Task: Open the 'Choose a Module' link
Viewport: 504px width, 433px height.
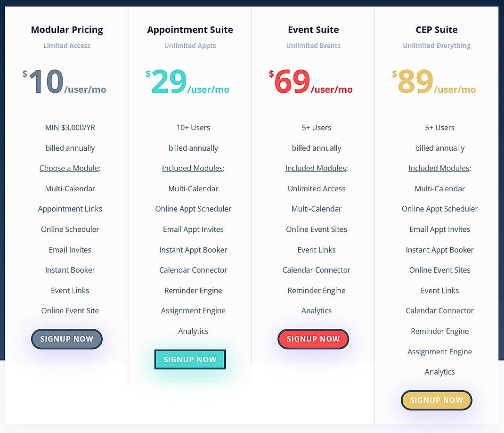Action: (69, 168)
